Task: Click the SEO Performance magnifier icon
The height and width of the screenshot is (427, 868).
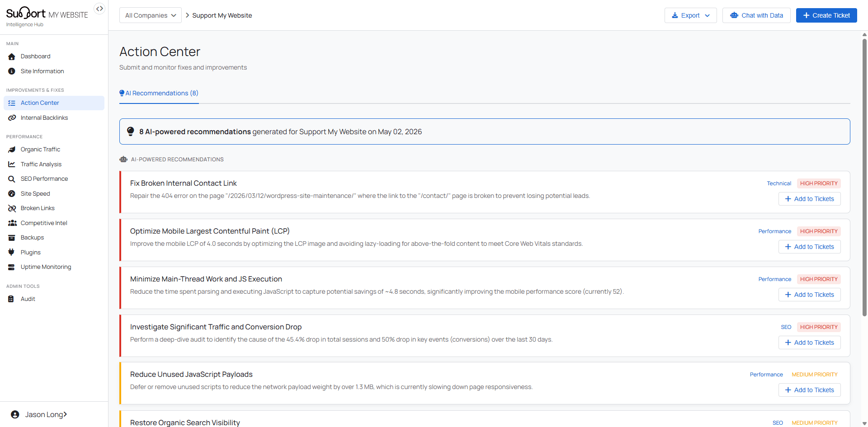Action: (x=12, y=179)
